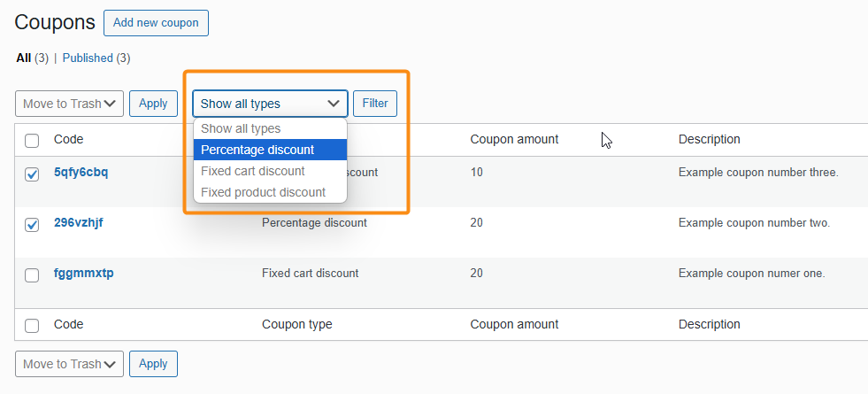Pick Fixed cart discount option

tap(253, 171)
